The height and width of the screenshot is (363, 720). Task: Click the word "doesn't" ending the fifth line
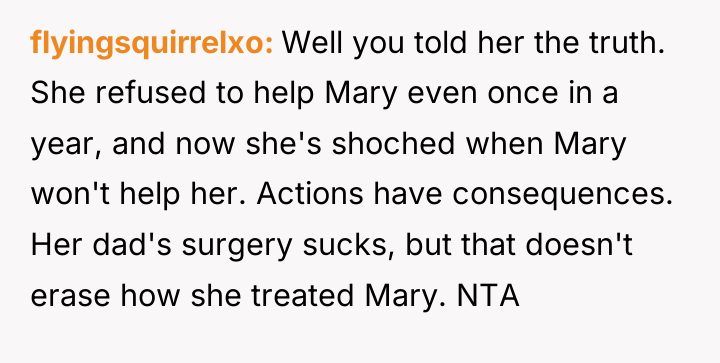[x=579, y=245]
